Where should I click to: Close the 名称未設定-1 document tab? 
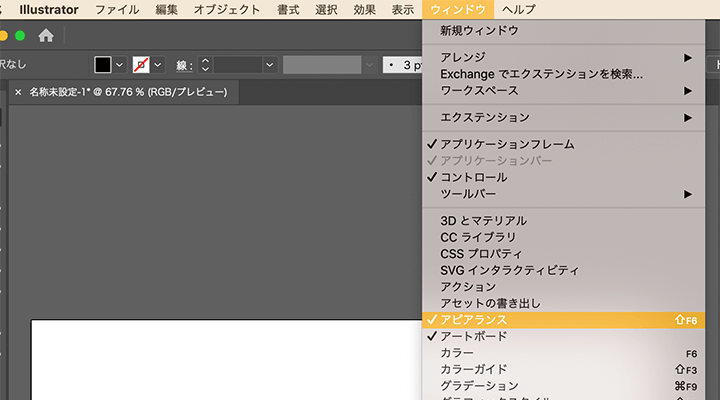click(x=18, y=92)
